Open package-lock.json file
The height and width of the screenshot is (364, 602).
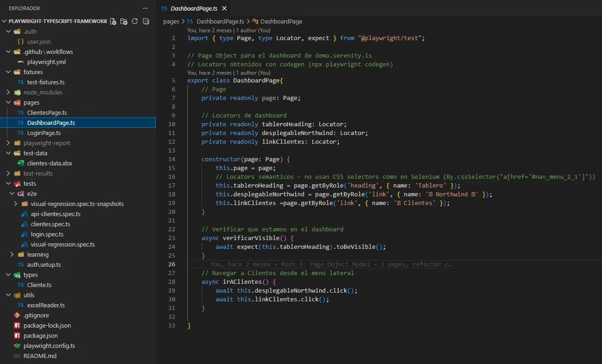click(47, 325)
